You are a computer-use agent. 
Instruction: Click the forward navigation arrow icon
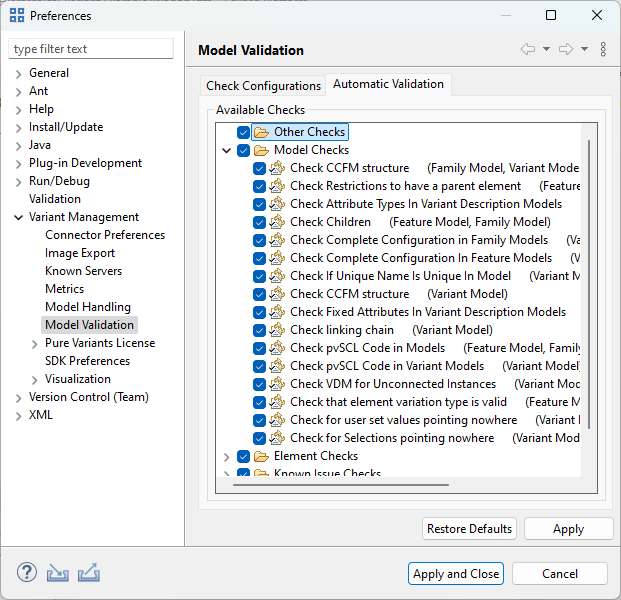point(566,50)
